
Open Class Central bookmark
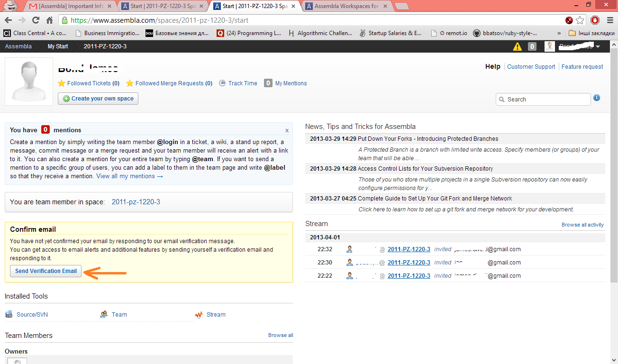coord(36,33)
